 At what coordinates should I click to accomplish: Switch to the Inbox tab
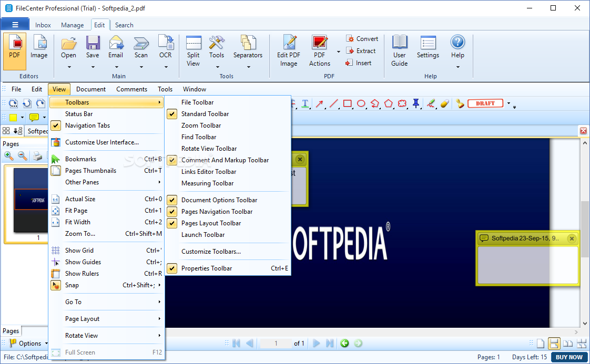tap(43, 25)
